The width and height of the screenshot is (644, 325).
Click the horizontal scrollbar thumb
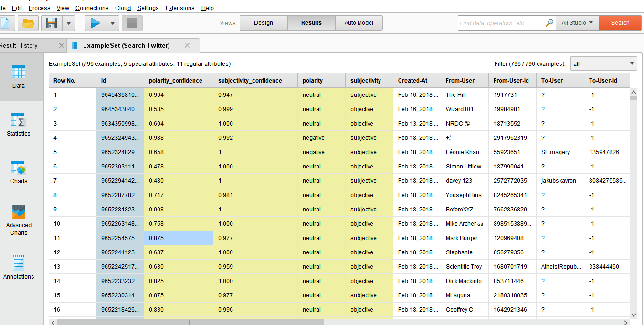click(x=190, y=322)
